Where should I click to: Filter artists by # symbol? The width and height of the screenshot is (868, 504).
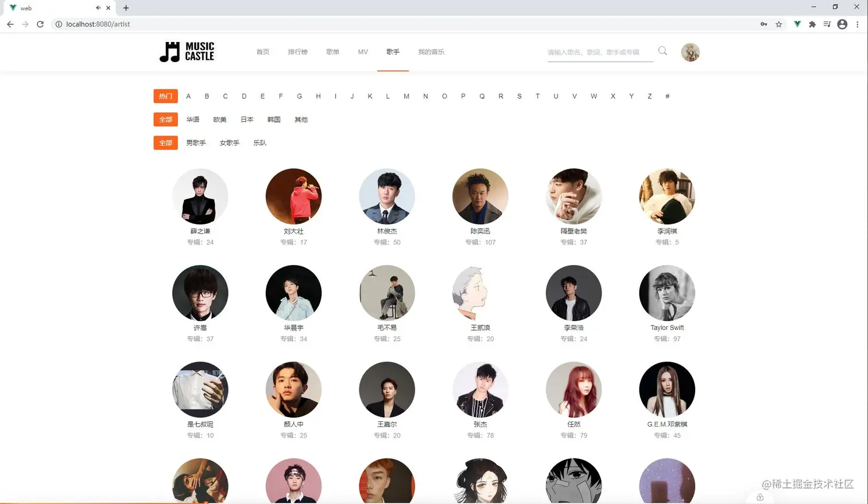(x=667, y=96)
